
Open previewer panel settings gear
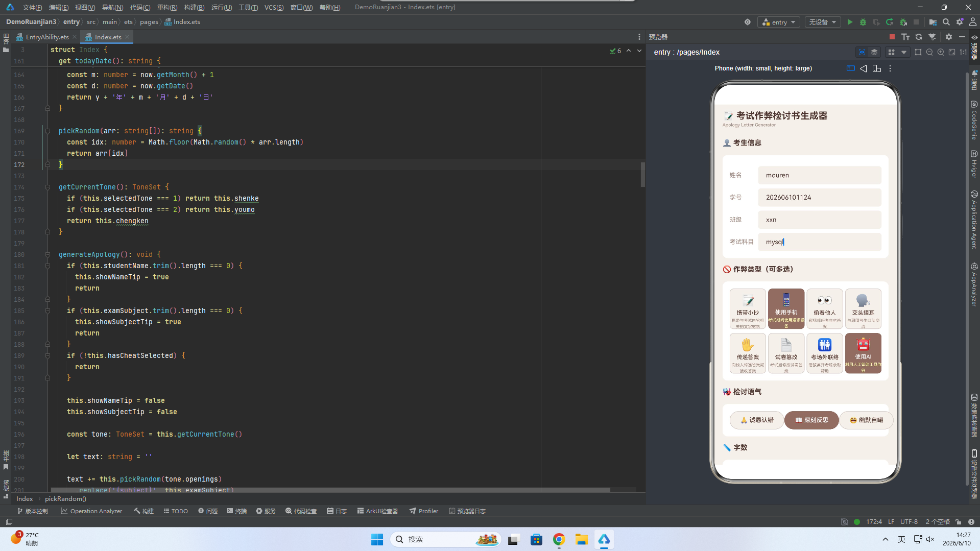tap(949, 37)
